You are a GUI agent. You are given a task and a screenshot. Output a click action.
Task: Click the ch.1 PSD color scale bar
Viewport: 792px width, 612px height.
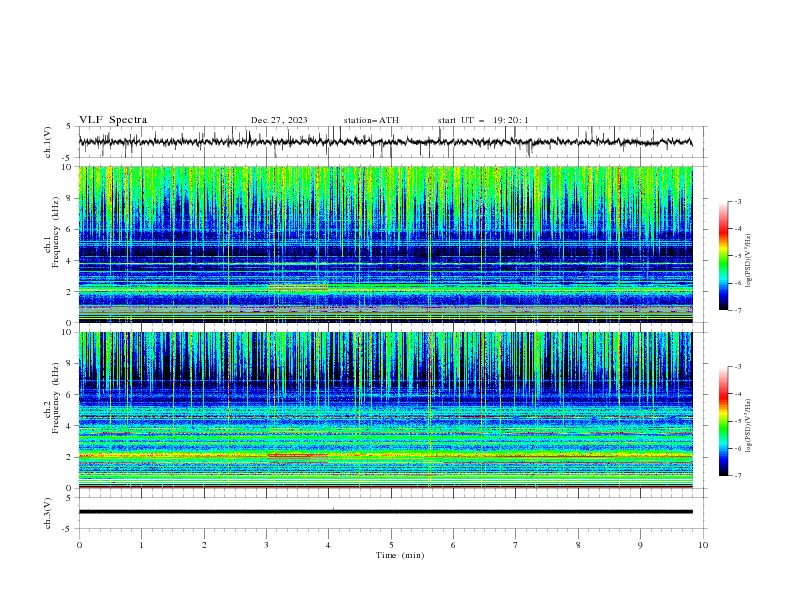coord(723,256)
